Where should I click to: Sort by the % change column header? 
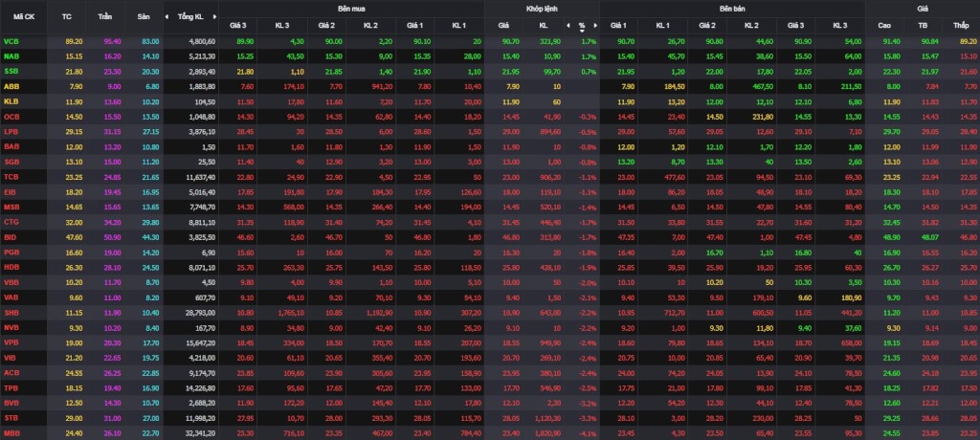582,26
